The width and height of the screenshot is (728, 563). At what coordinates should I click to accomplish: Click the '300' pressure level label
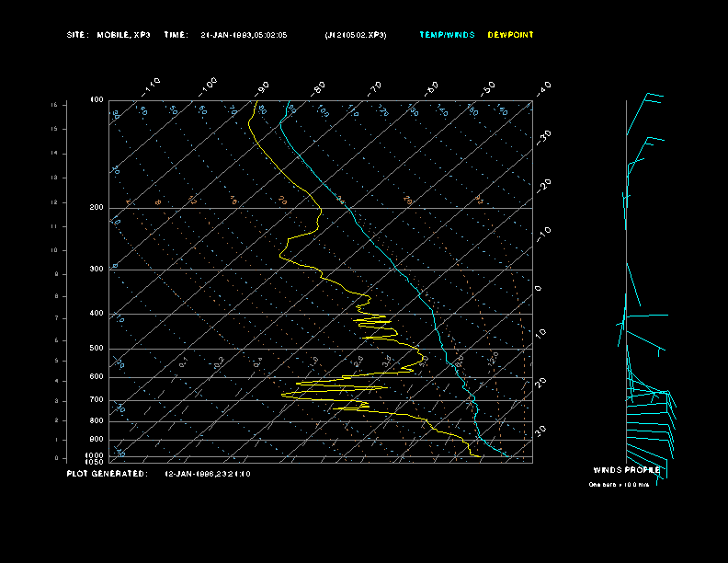pyautogui.click(x=97, y=269)
